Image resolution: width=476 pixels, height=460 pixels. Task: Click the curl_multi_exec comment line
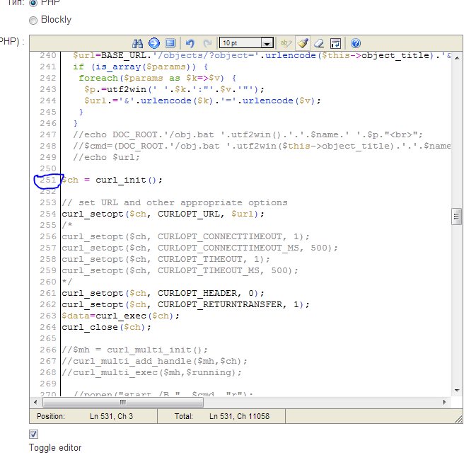(x=151, y=372)
